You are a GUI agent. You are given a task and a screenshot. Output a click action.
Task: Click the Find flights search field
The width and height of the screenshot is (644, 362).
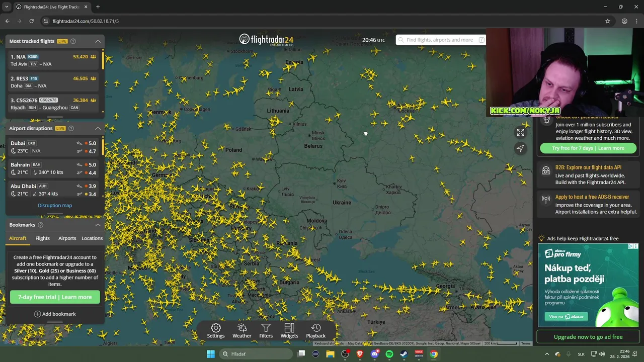click(440, 40)
